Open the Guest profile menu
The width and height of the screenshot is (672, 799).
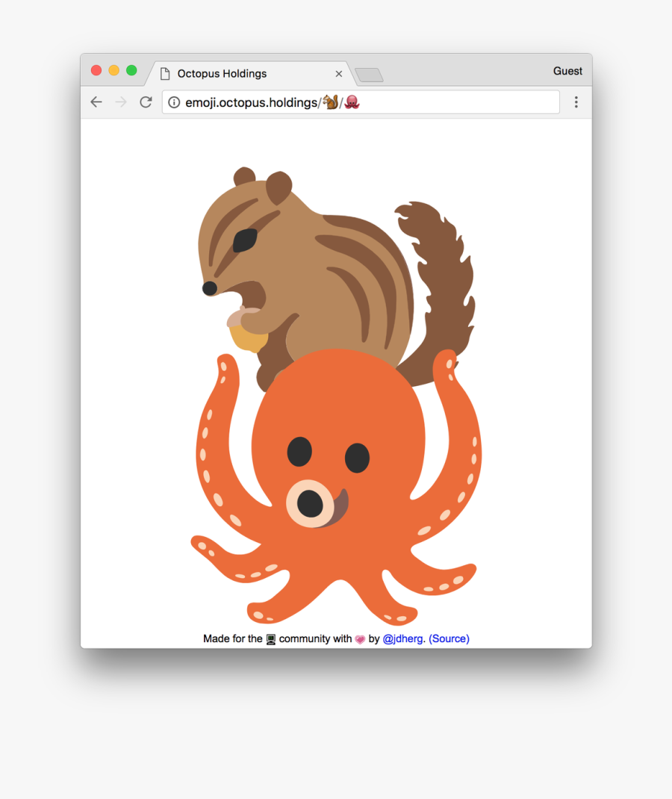click(x=567, y=71)
